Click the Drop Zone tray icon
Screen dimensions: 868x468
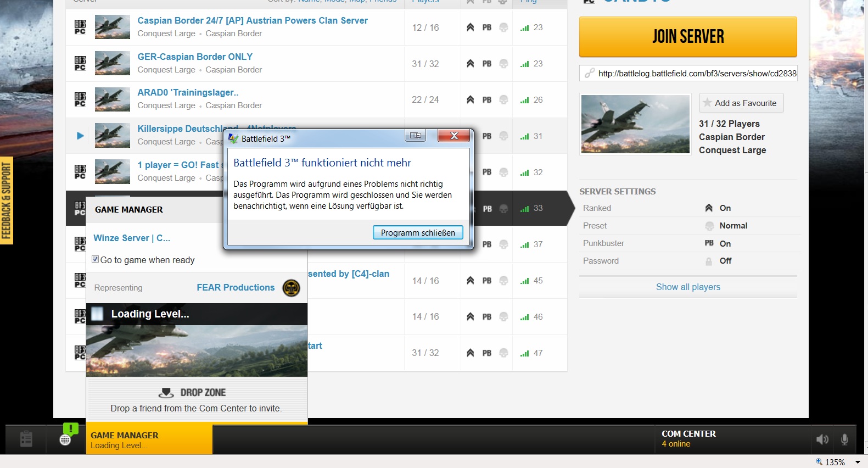pos(166,393)
